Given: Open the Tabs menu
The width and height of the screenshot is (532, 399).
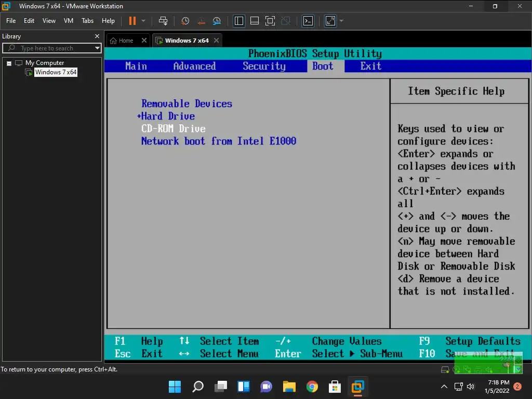Looking at the screenshot, I should (x=87, y=21).
